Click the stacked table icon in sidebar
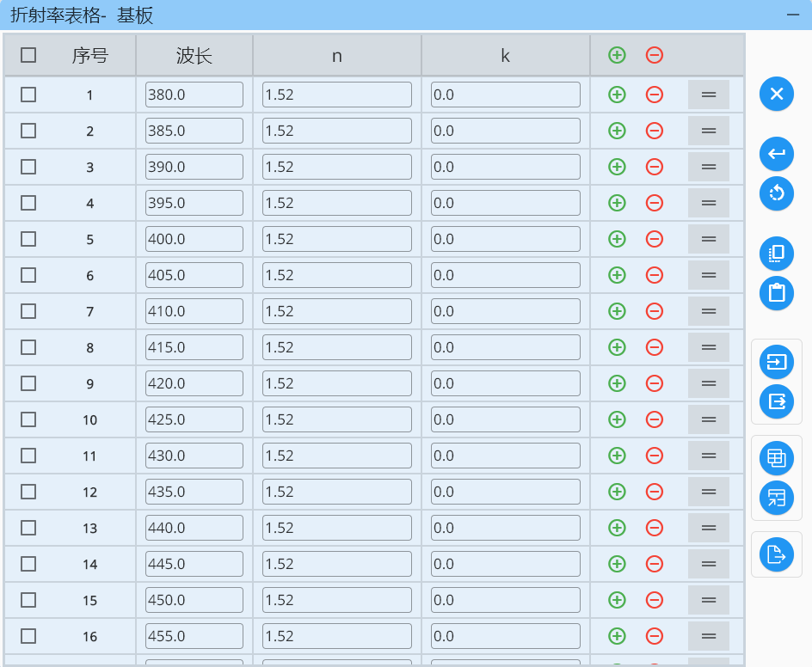Viewport: 812px width, 667px height. click(x=777, y=458)
